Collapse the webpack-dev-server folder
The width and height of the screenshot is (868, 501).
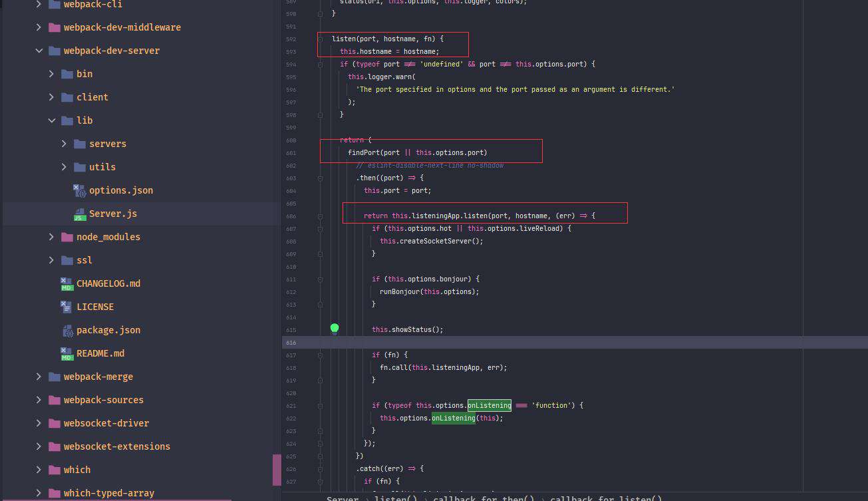point(39,51)
